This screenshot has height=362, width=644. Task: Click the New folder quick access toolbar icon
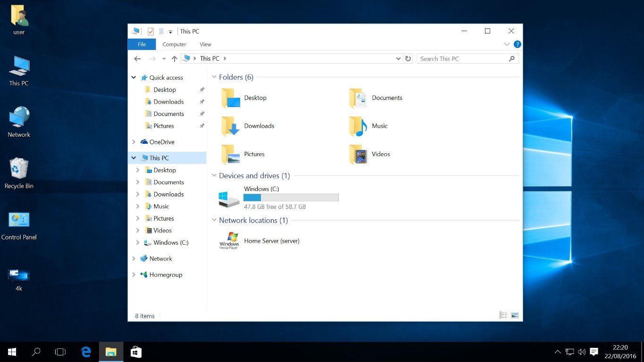pos(161,32)
